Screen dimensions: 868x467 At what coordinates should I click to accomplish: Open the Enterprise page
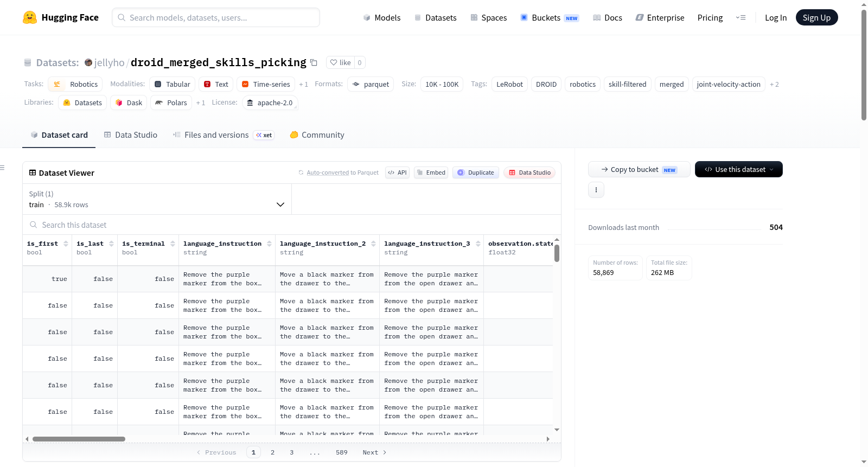pyautogui.click(x=660, y=17)
